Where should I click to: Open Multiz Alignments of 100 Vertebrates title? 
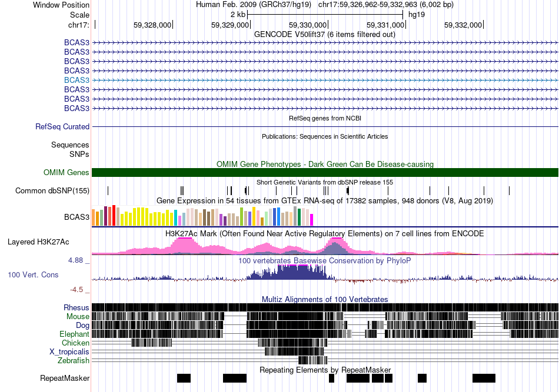pos(325,299)
